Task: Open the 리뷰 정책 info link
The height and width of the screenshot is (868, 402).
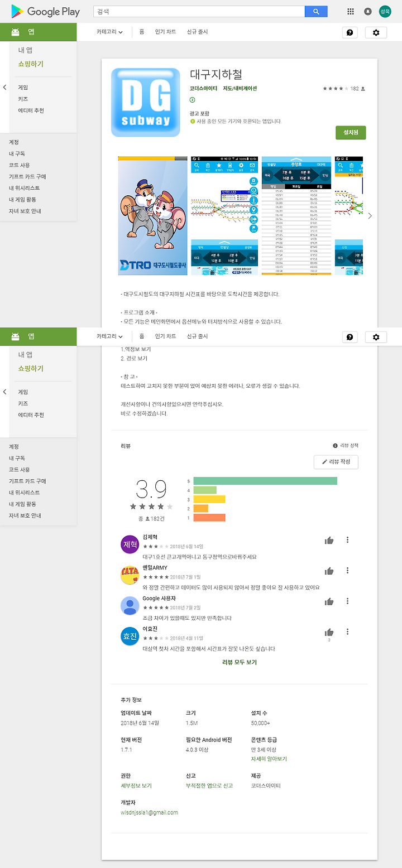Action: click(346, 446)
